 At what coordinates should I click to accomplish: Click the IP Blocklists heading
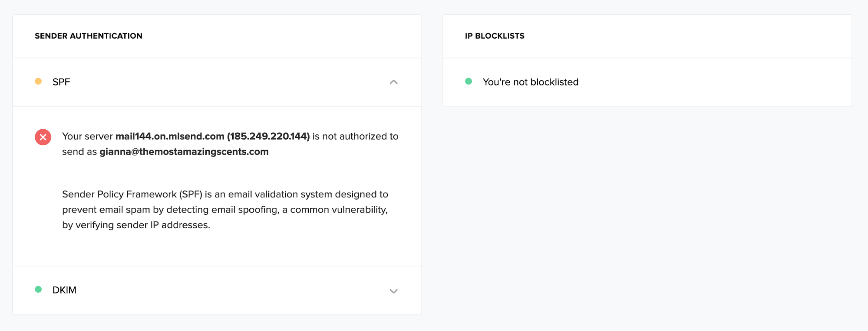click(495, 36)
